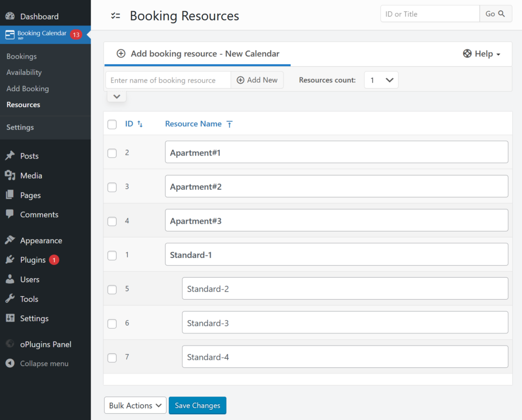Image resolution: width=522 pixels, height=420 pixels.
Task: Check the checkbox for Apartment#1 row
Action: point(112,153)
